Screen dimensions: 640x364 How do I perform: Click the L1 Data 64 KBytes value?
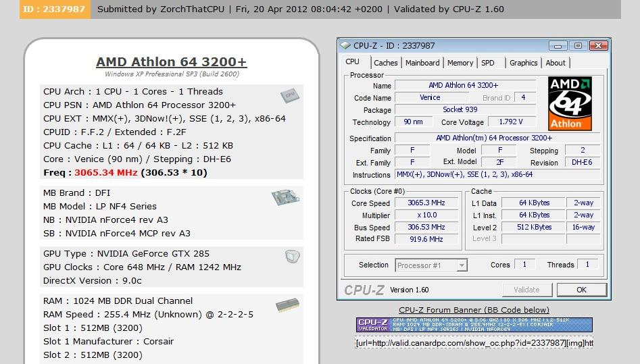(533, 203)
